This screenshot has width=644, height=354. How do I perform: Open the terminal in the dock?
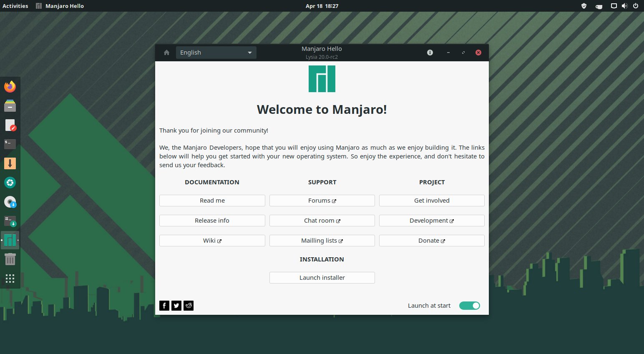pos(10,144)
